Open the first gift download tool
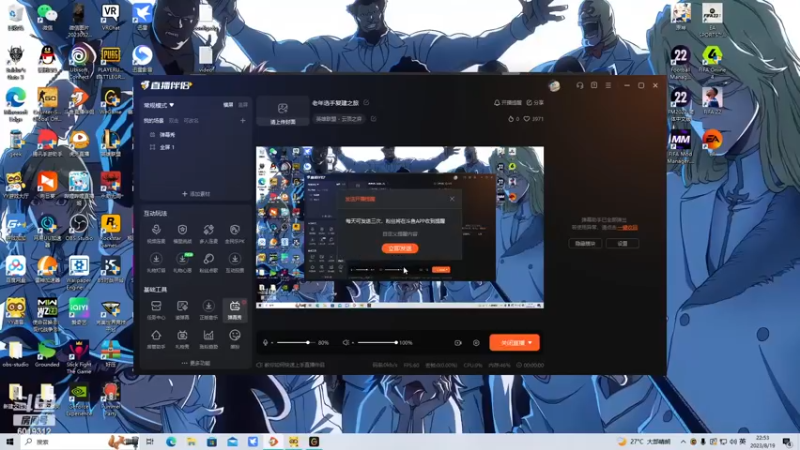 tap(156, 263)
